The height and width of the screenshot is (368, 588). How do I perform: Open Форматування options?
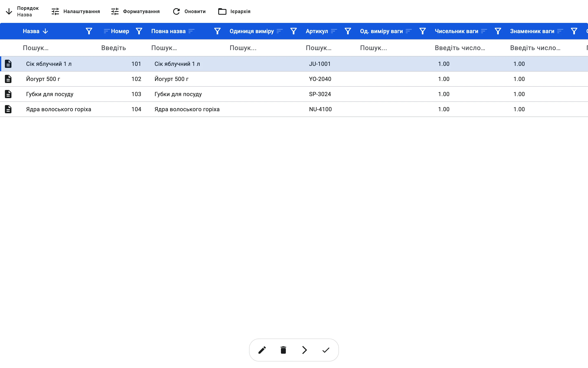point(135,11)
